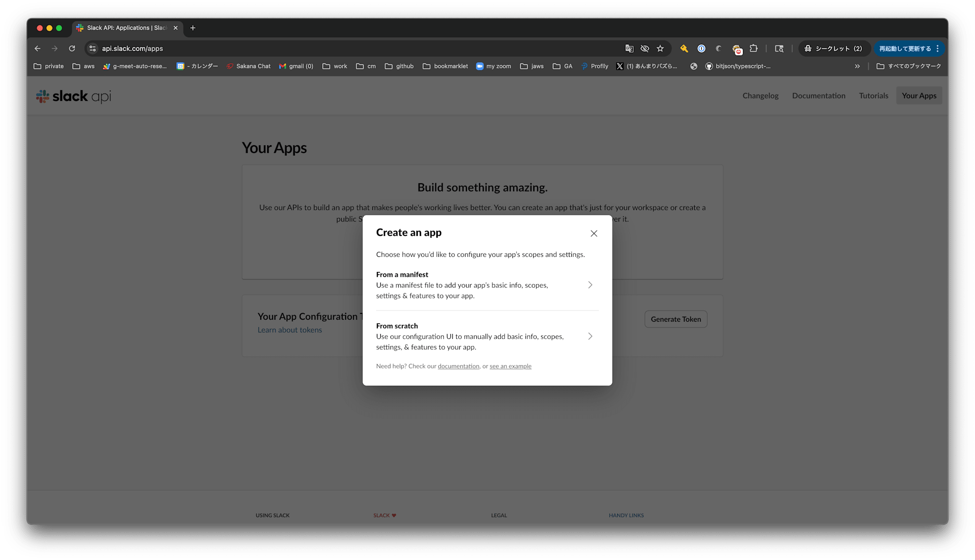Open the extension icon with the red badge
Screen dimensions: 975x560
pyautogui.click(x=737, y=49)
